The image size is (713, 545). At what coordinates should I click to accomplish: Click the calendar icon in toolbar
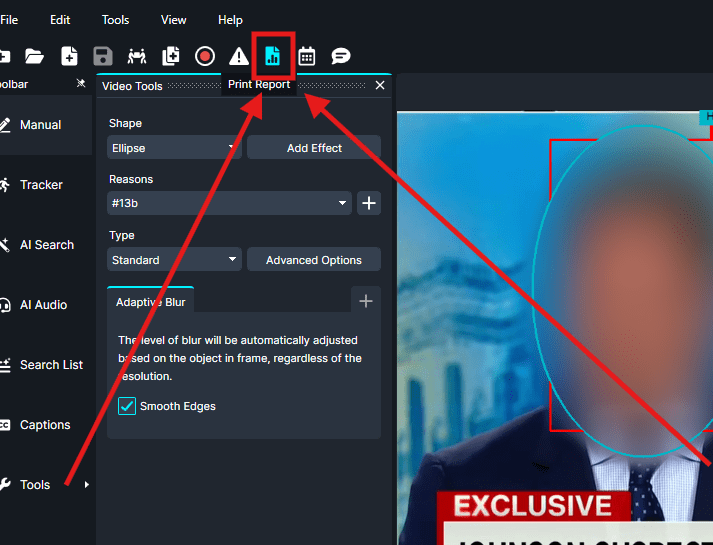[x=307, y=56]
